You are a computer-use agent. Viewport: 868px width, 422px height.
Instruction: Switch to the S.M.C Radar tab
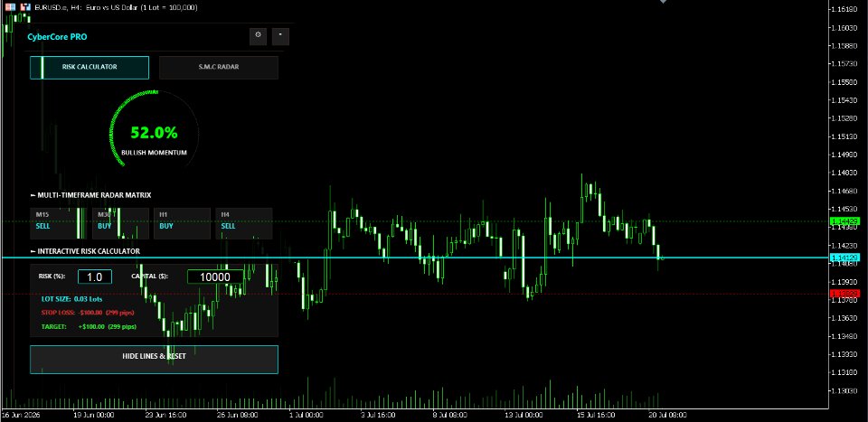click(219, 68)
